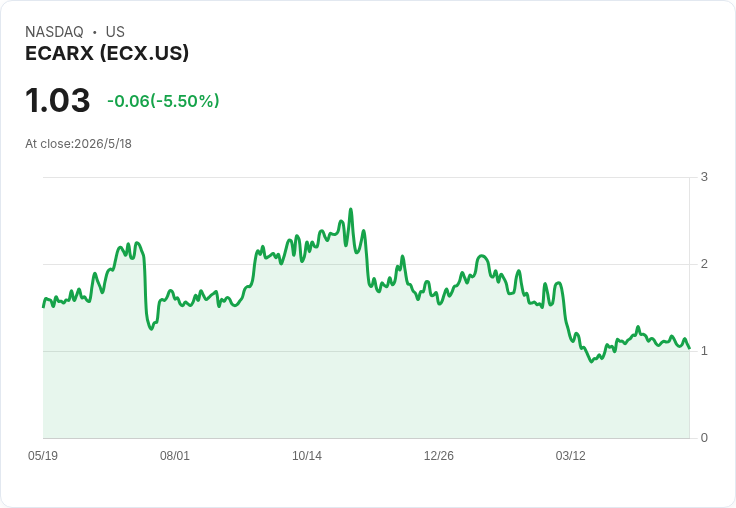Viewport: 736px width, 508px height.
Task: Select the 05/19 date on the x-axis
Action: point(43,456)
